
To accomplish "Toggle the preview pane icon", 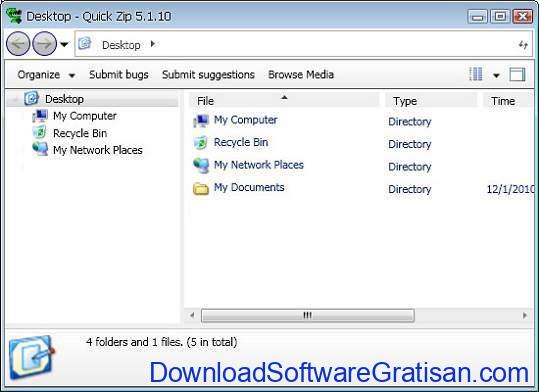I will (x=517, y=74).
